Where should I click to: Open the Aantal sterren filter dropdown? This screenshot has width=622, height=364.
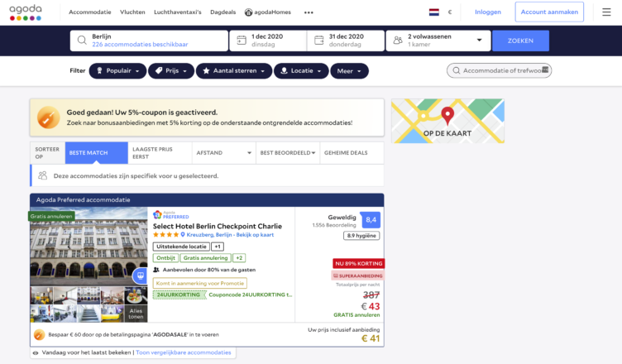click(234, 71)
